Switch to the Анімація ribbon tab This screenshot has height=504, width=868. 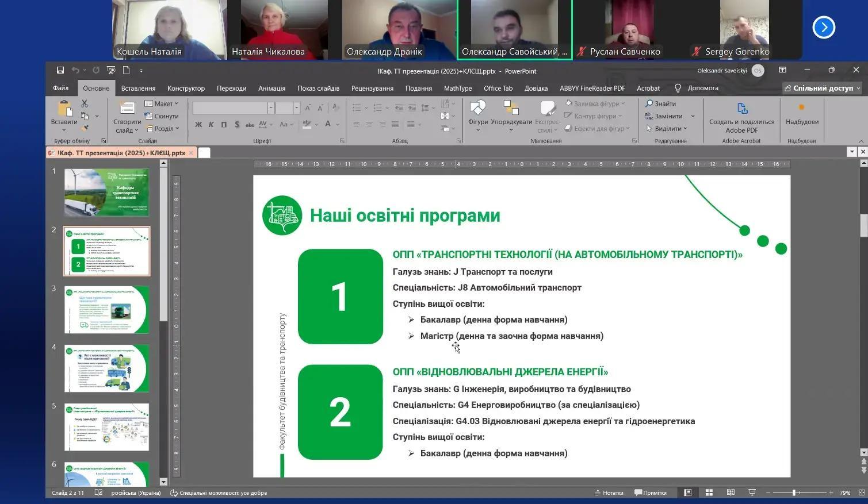pyautogui.click(x=272, y=88)
